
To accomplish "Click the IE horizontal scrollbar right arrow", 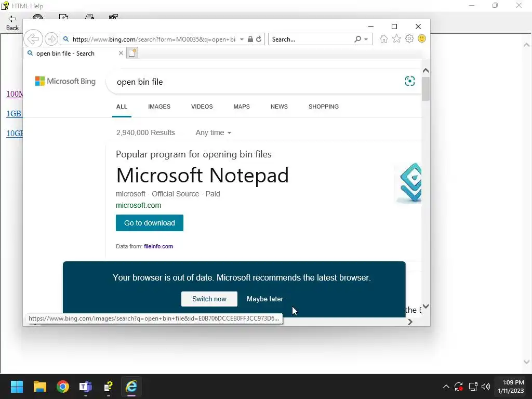I will (x=410, y=322).
